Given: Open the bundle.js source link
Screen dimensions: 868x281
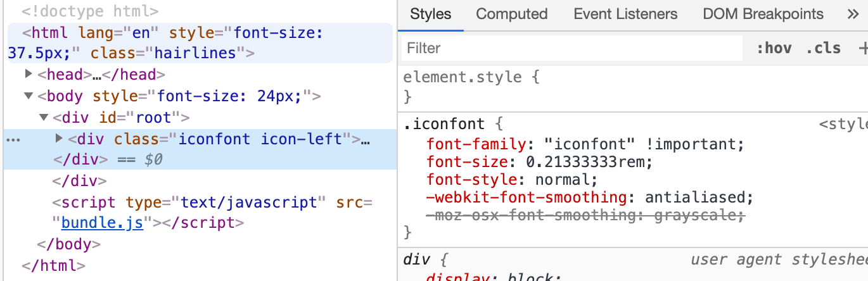Looking at the screenshot, I should [101, 223].
